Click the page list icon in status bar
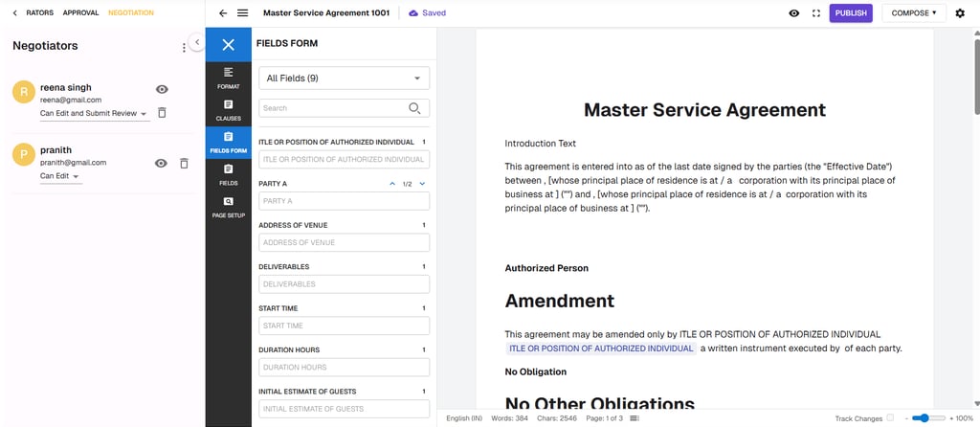 (x=635, y=418)
